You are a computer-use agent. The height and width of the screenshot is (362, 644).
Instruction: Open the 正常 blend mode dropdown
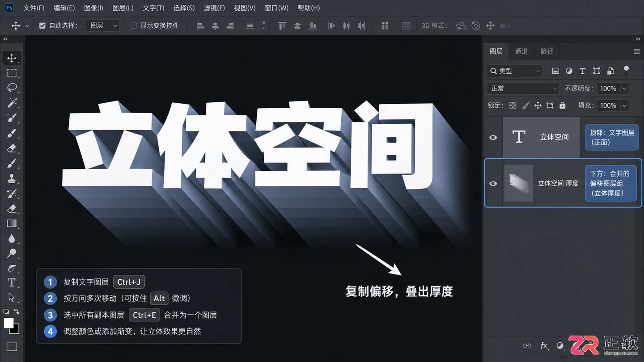523,88
